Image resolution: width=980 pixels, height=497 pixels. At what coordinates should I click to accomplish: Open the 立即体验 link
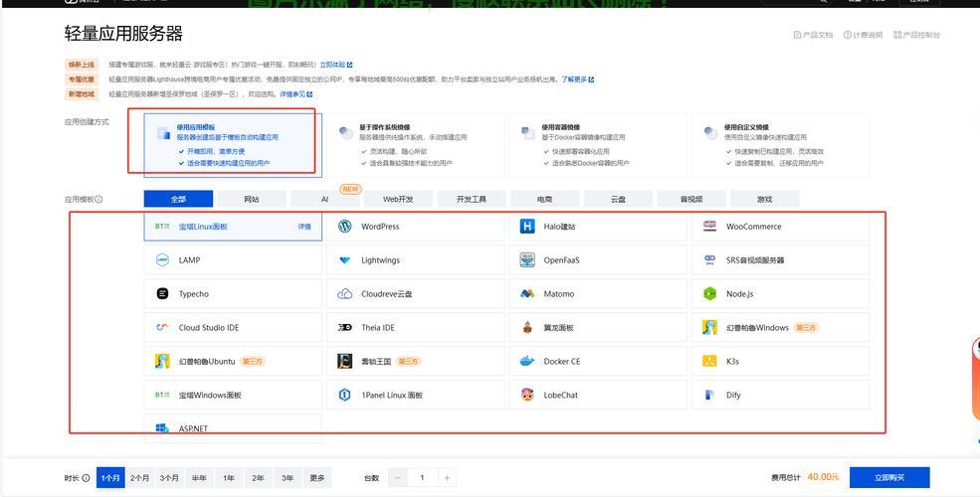coord(336,65)
